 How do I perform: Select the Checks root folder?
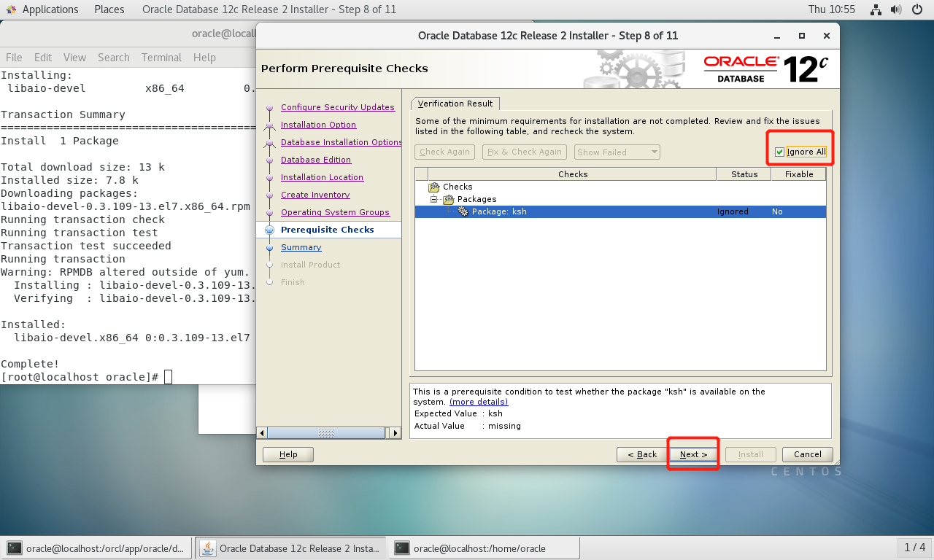[458, 187]
